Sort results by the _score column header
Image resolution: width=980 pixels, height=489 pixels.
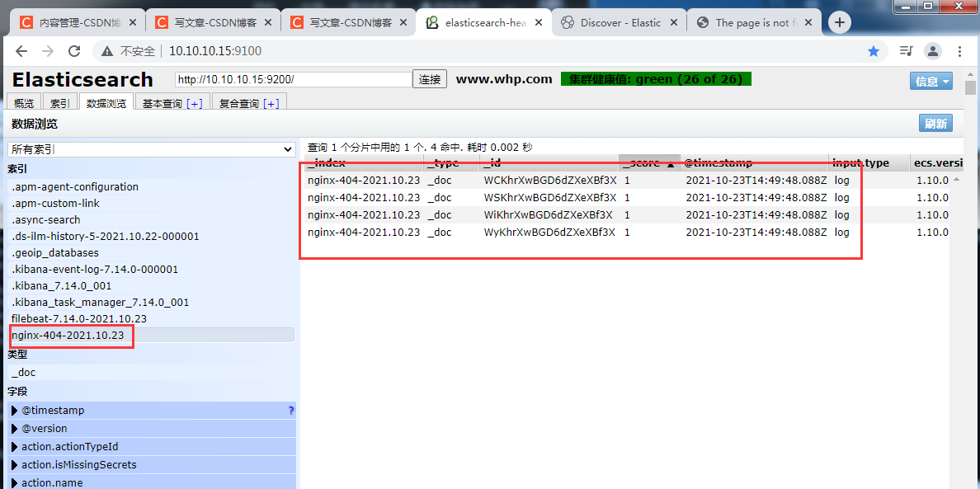(x=649, y=163)
